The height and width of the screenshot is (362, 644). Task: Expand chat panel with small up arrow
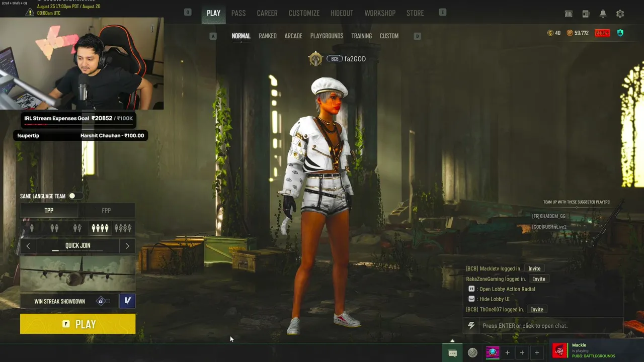pos(452,341)
